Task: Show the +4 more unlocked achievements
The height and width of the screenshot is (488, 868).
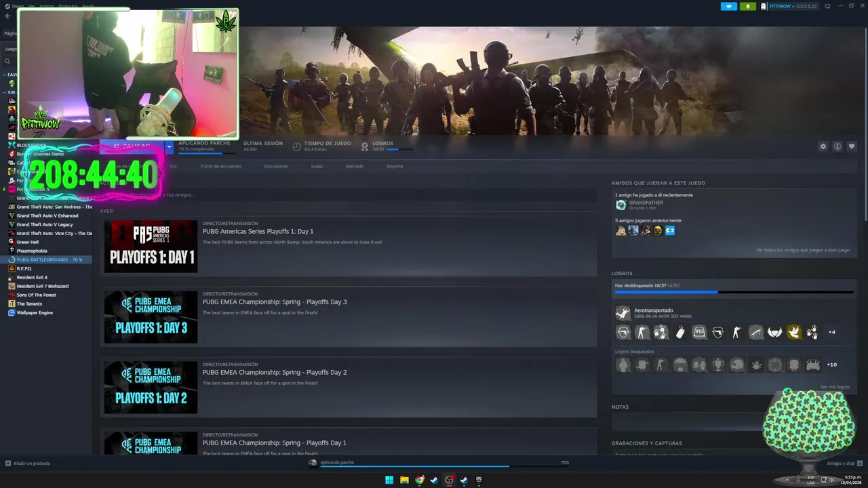Action: coord(832,332)
